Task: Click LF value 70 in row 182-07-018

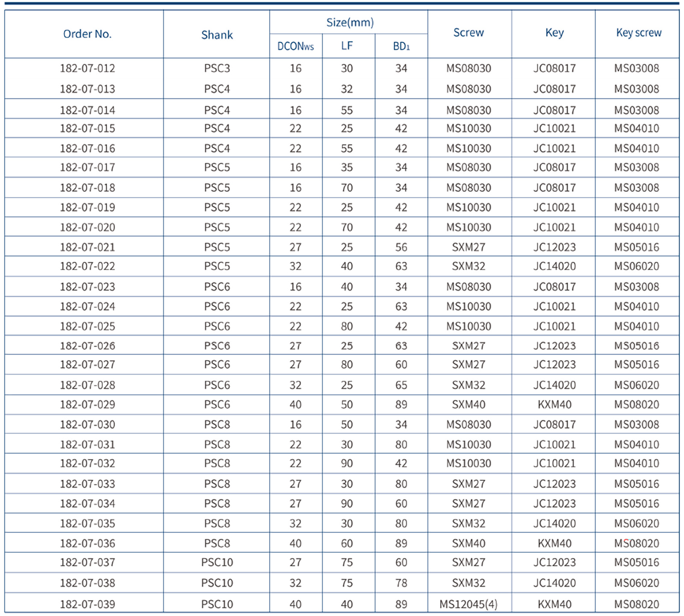Action: click(x=347, y=188)
